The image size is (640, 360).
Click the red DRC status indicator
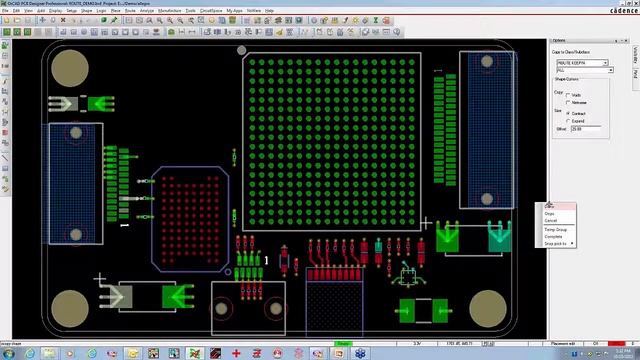click(x=616, y=344)
